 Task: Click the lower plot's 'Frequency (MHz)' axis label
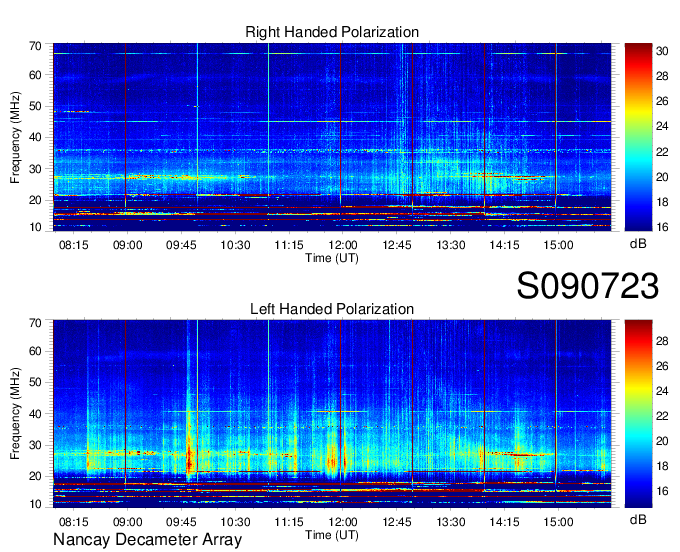[x=15, y=414]
